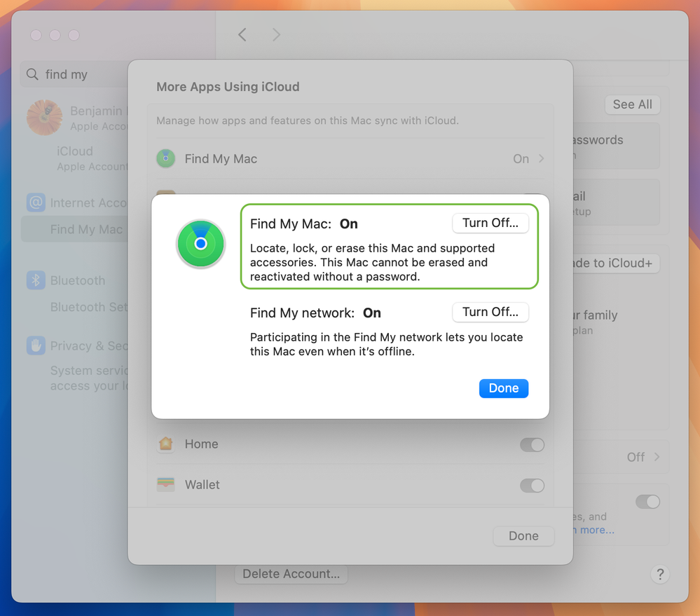Turn off Find My network

(x=490, y=312)
